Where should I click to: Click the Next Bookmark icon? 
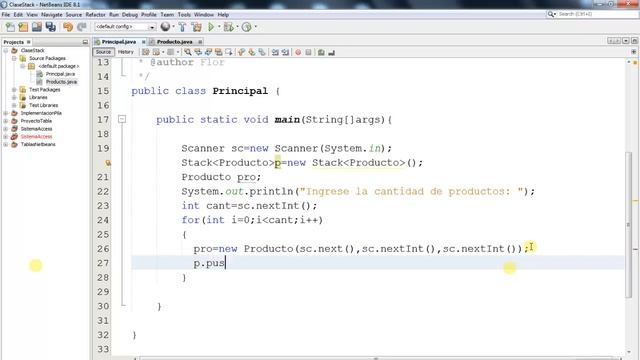[251, 52]
